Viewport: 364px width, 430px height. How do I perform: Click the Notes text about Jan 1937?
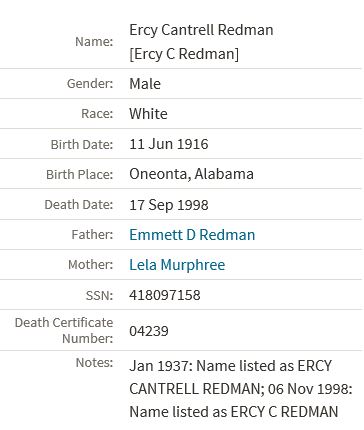(241, 389)
